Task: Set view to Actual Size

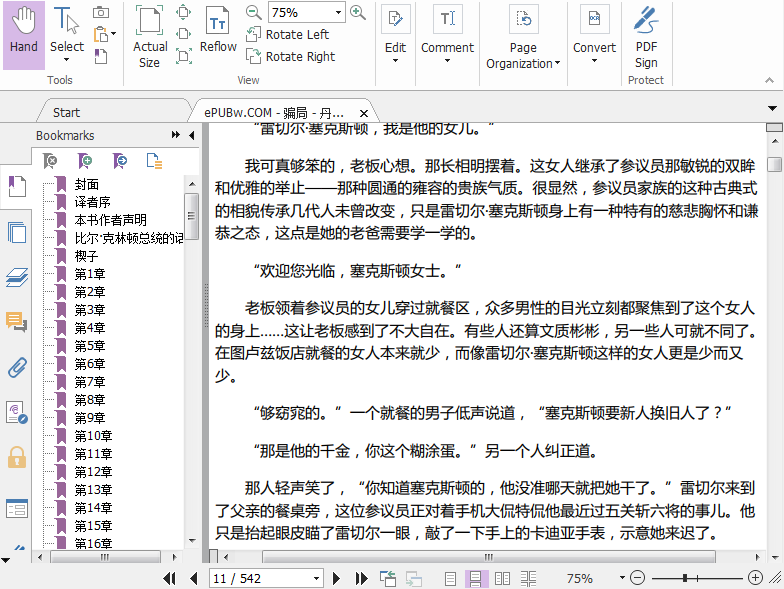Action: point(150,38)
